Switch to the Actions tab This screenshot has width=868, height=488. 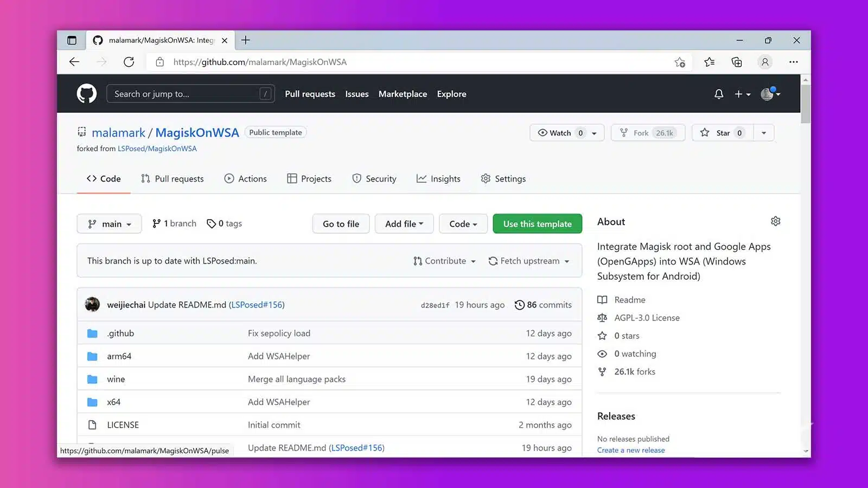[x=246, y=179]
